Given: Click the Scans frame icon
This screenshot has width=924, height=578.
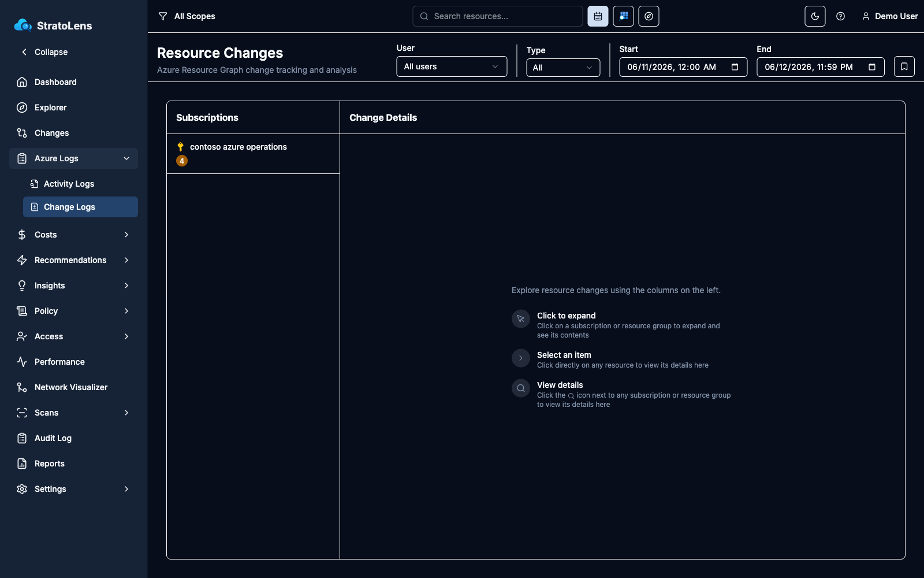Looking at the screenshot, I should (22, 413).
